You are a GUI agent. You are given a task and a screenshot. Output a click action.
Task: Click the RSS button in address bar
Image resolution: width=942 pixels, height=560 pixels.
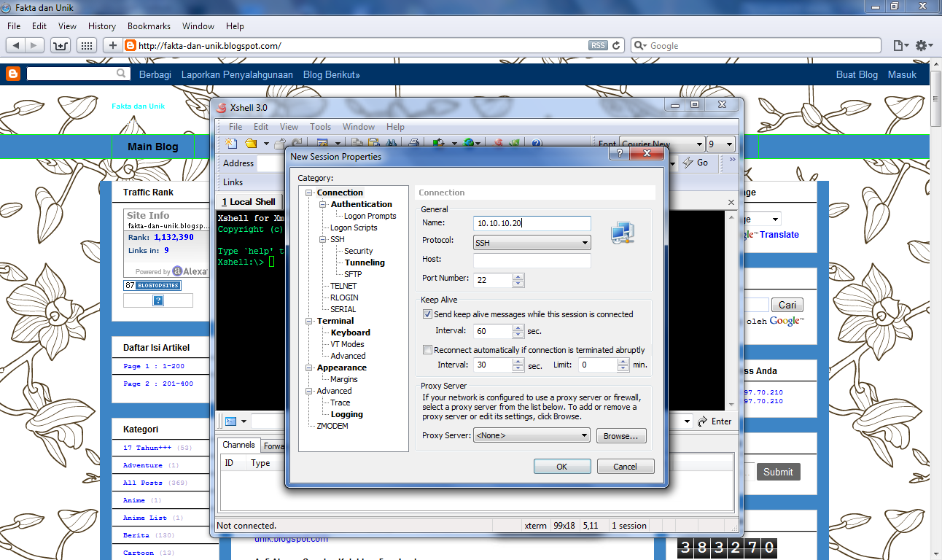pyautogui.click(x=598, y=45)
